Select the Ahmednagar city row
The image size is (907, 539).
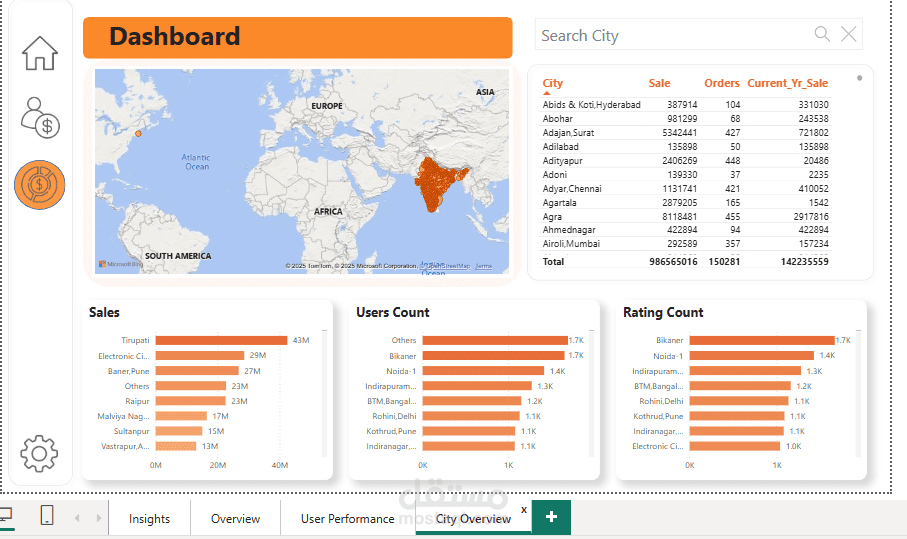(685, 230)
